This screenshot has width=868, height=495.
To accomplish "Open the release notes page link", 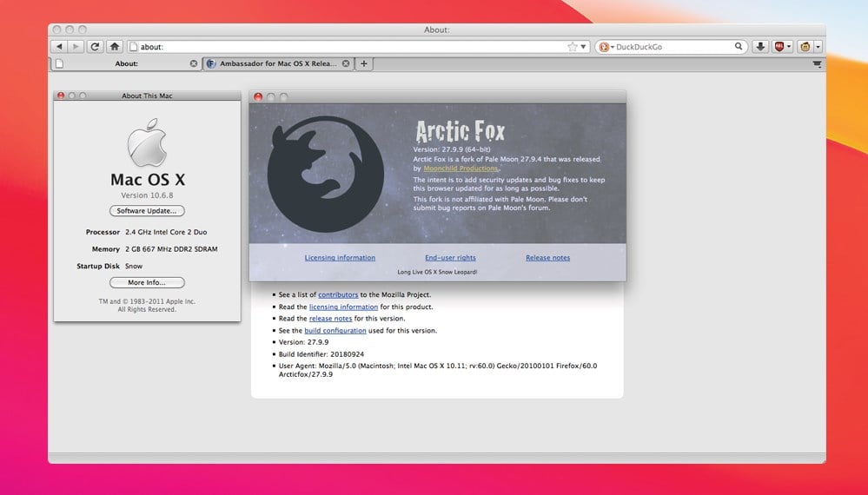I will [330, 319].
